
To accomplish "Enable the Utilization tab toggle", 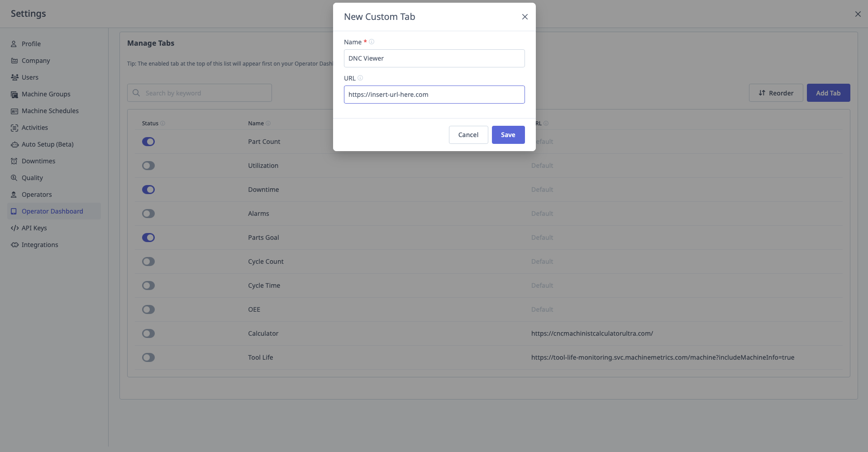I will tap(148, 165).
